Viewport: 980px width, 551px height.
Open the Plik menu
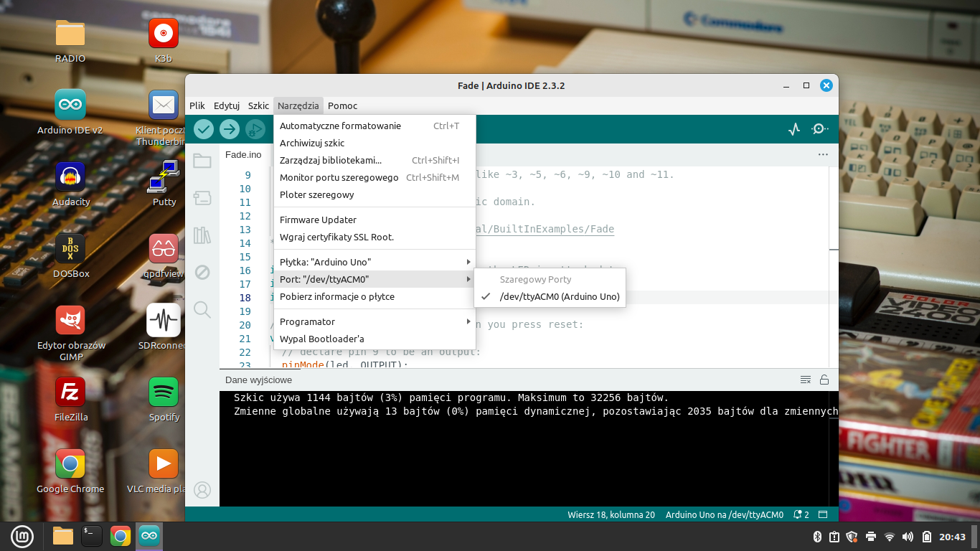(197, 105)
